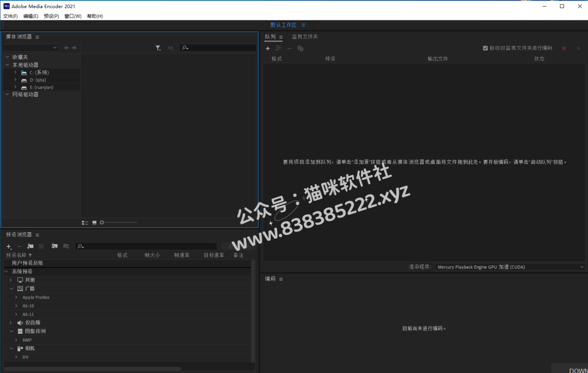Collapse the 本地驱动器 tree node
The image size is (588, 373).
pyautogui.click(x=7, y=65)
